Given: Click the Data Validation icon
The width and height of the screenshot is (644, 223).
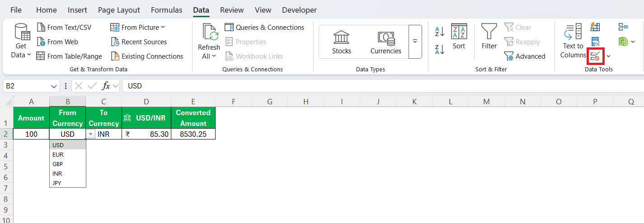Looking at the screenshot, I should tap(595, 56).
